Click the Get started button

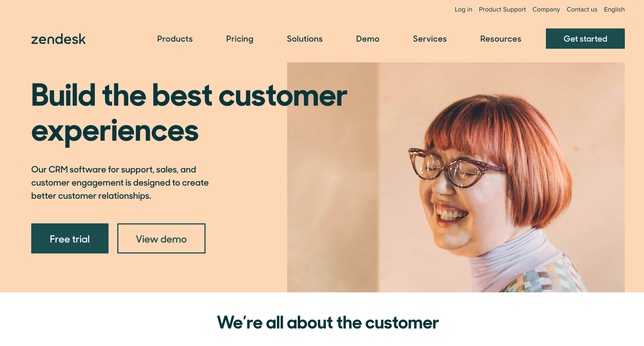pyautogui.click(x=585, y=39)
